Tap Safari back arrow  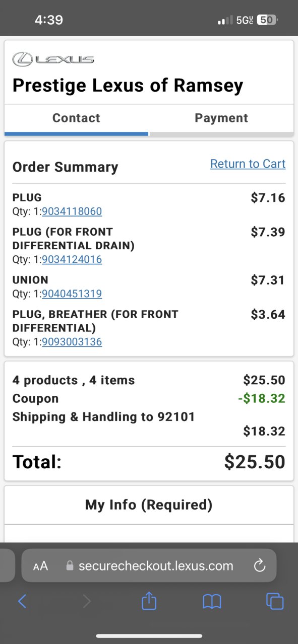click(22, 601)
